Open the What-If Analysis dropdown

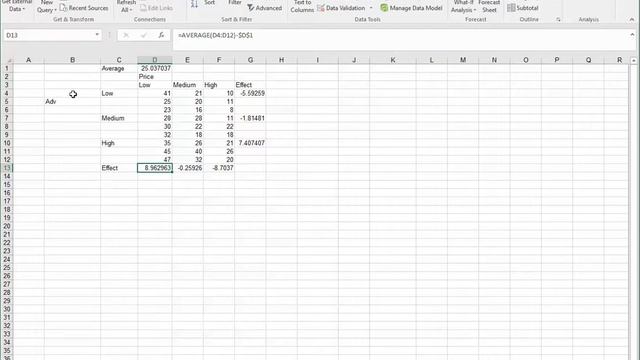tap(463, 6)
